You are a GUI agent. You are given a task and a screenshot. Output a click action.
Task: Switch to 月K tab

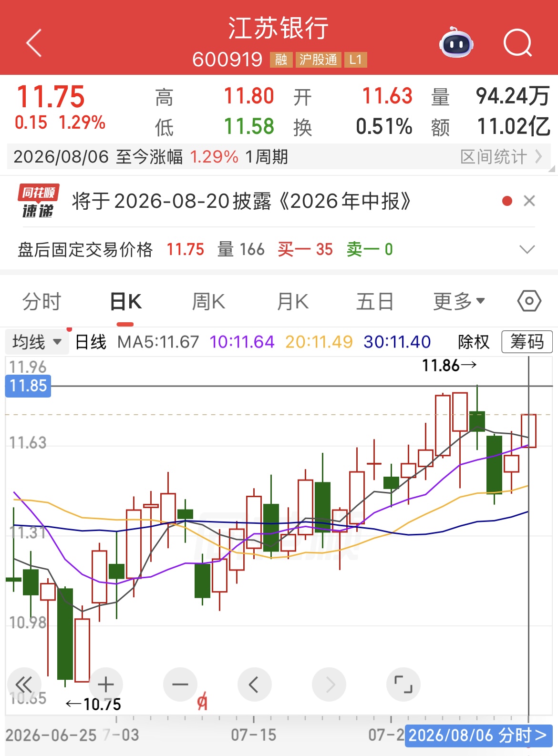(x=293, y=302)
